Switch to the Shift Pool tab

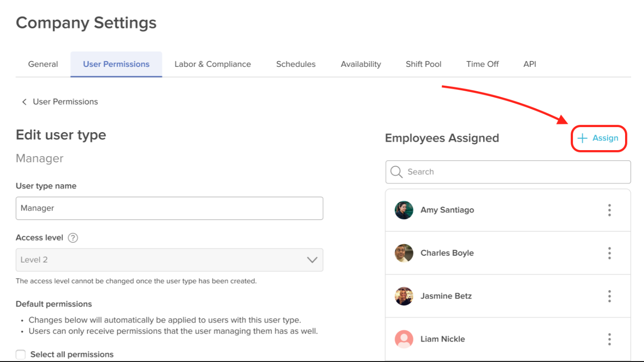(x=424, y=64)
